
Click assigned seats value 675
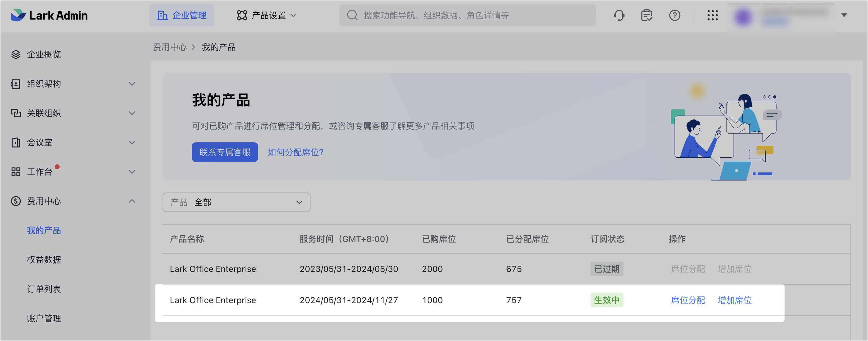coord(514,269)
